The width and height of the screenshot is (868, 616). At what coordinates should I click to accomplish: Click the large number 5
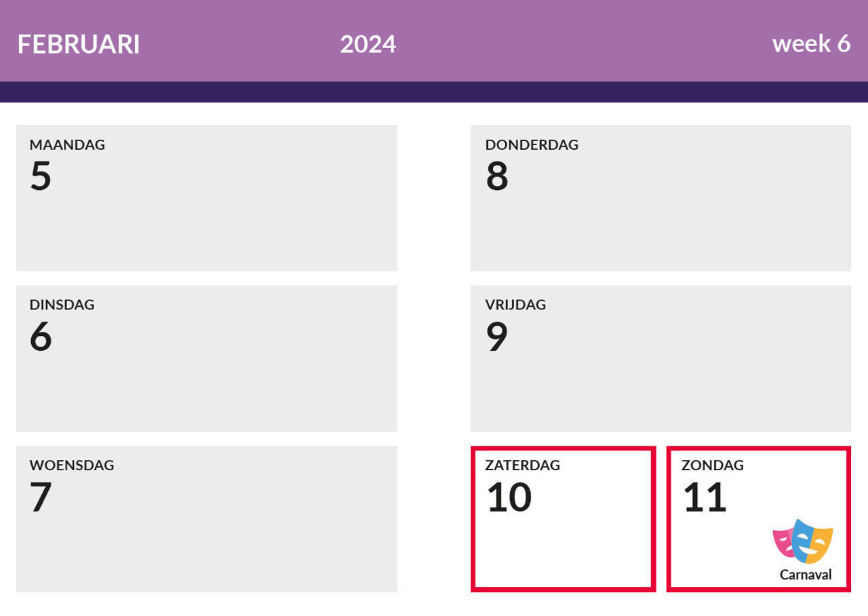click(41, 176)
